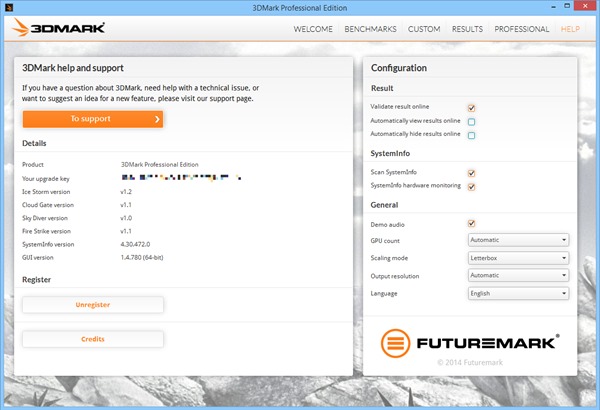Click the To support button
The image size is (600, 410).
[x=93, y=119]
